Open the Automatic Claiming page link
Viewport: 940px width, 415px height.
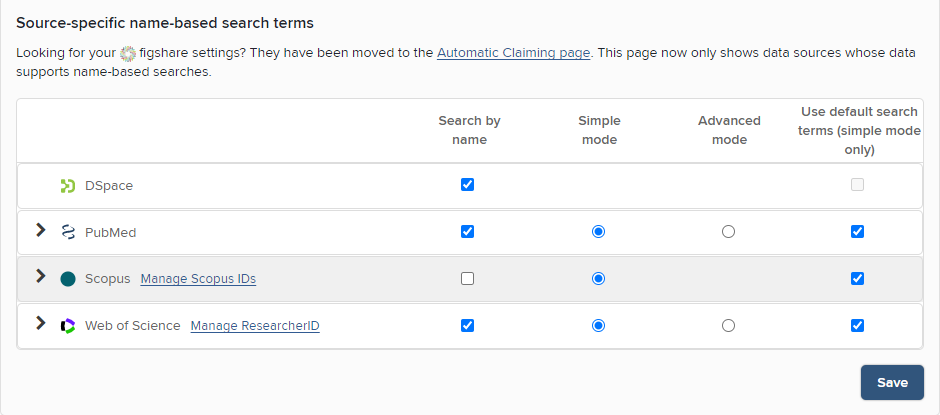point(514,53)
